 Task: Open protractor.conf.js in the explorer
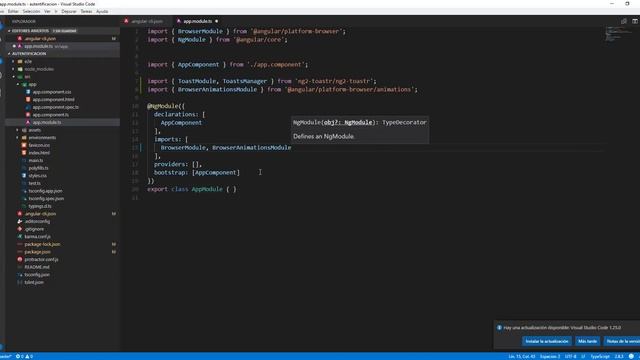click(41, 259)
